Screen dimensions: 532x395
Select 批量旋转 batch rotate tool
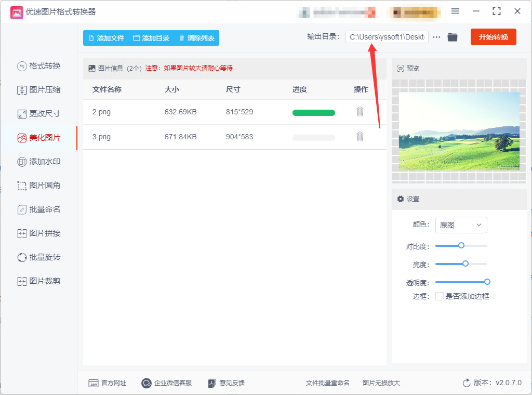pos(39,257)
